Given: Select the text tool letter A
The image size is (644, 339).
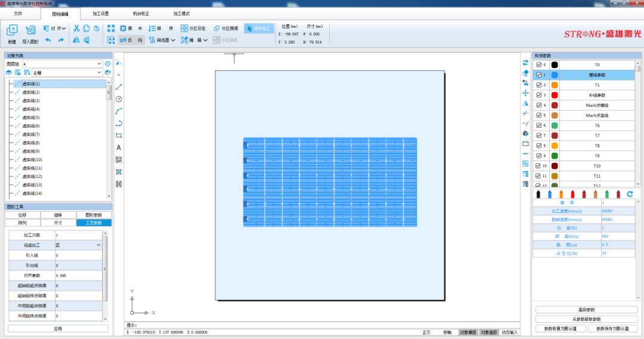Looking at the screenshot, I should pos(119,147).
